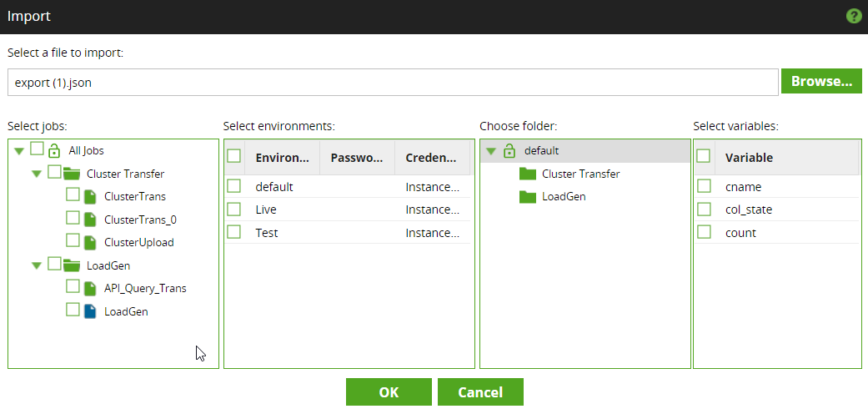Click the API_Query_Trans job file icon
Image resolution: width=868 pixels, height=414 pixels.
[x=90, y=289]
